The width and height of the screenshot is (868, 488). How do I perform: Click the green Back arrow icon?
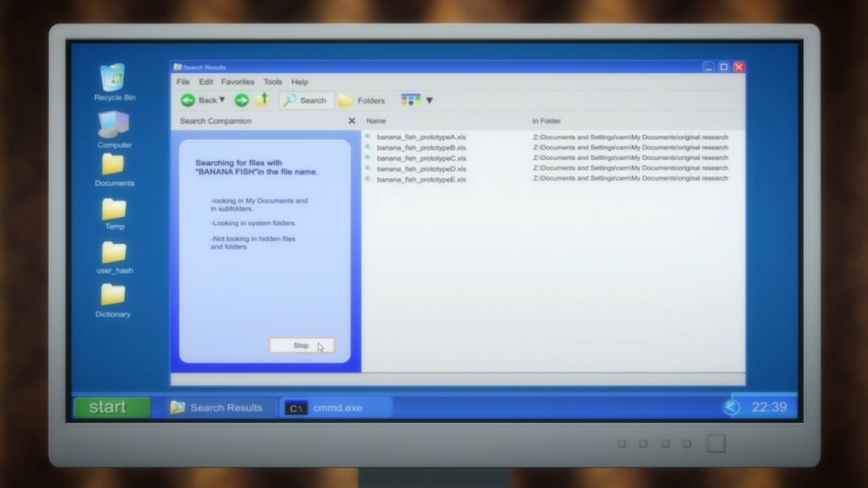pos(188,100)
